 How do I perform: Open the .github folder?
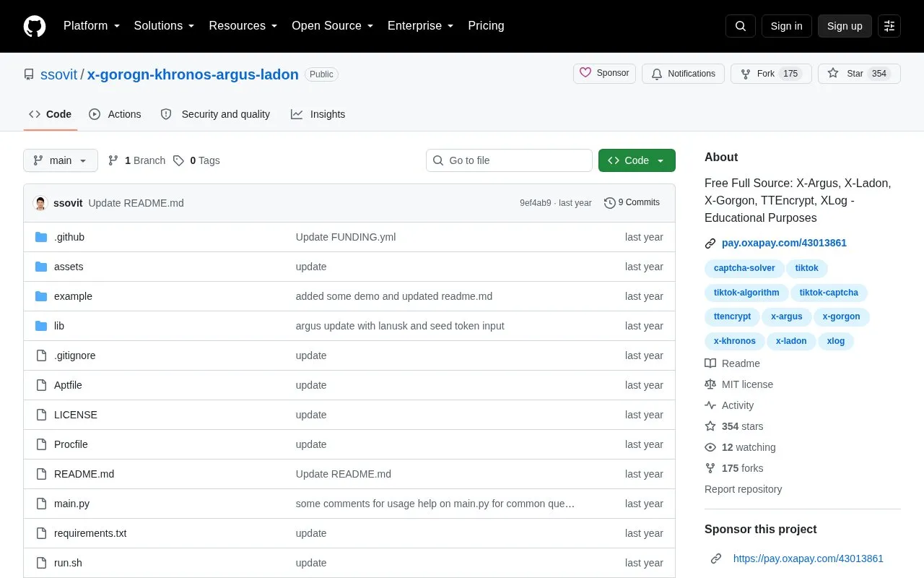pyautogui.click(x=69, y=237)
